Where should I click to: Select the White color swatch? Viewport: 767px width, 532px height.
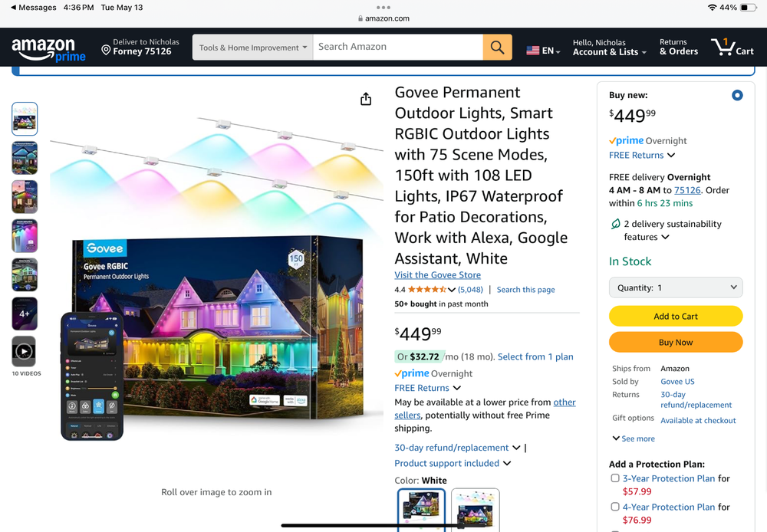[420, 509]
